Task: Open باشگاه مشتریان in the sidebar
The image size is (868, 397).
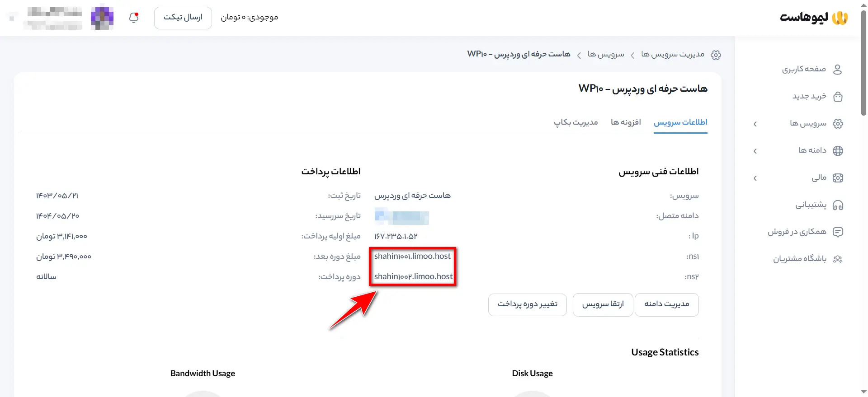Action: click(x=800, y=259)
